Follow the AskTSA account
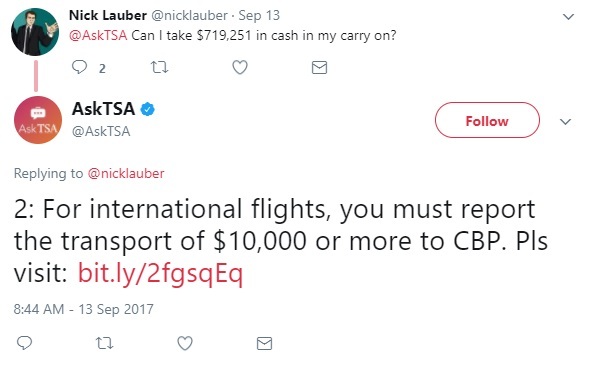Viewport: 604px width, 374px height. coord(487,120)
